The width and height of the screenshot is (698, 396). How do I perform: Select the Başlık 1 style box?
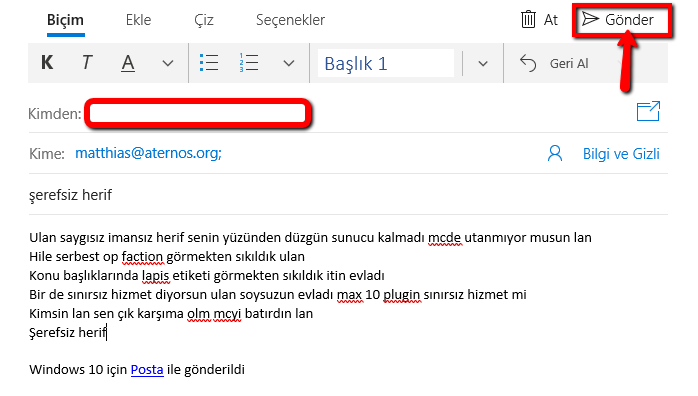tap(386, 63)
